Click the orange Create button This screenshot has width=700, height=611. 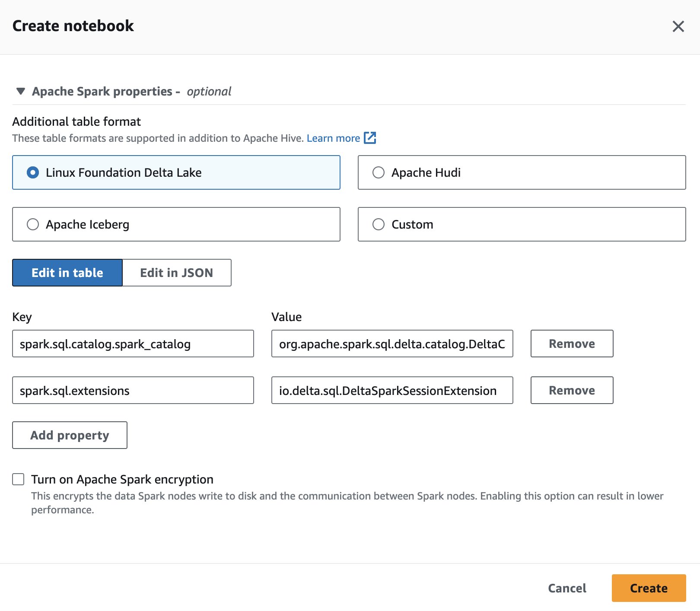pos(649,588)
